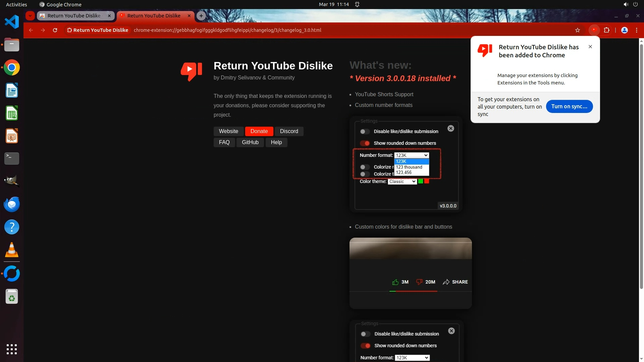This screenshot has height=362, width=644.
Task: Open the Number format dropdown
Action: (411, 155)
